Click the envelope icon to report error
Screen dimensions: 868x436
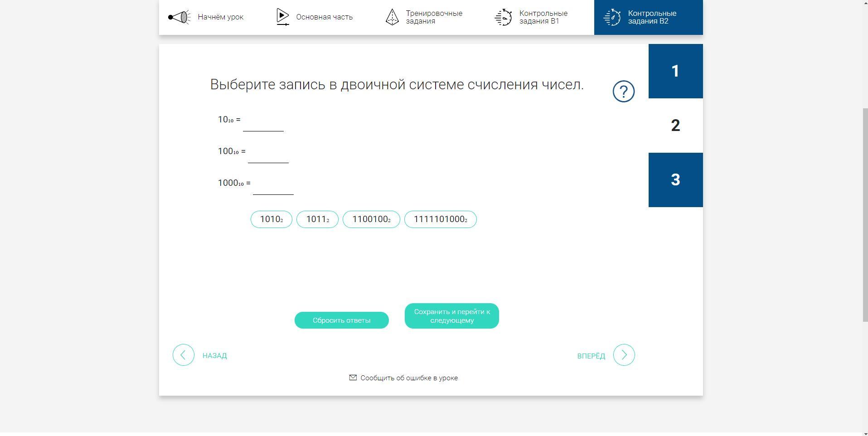click(x=353, y=378)
